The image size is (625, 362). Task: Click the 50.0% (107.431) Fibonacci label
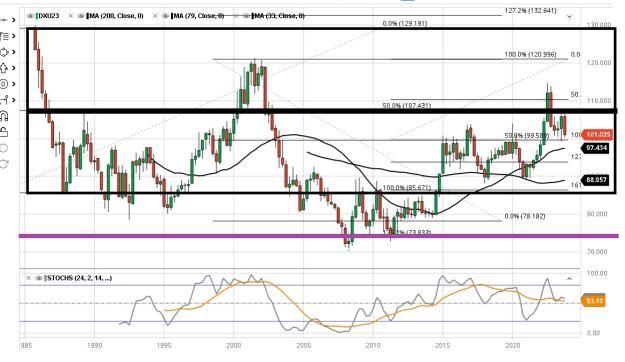(407, 106)
